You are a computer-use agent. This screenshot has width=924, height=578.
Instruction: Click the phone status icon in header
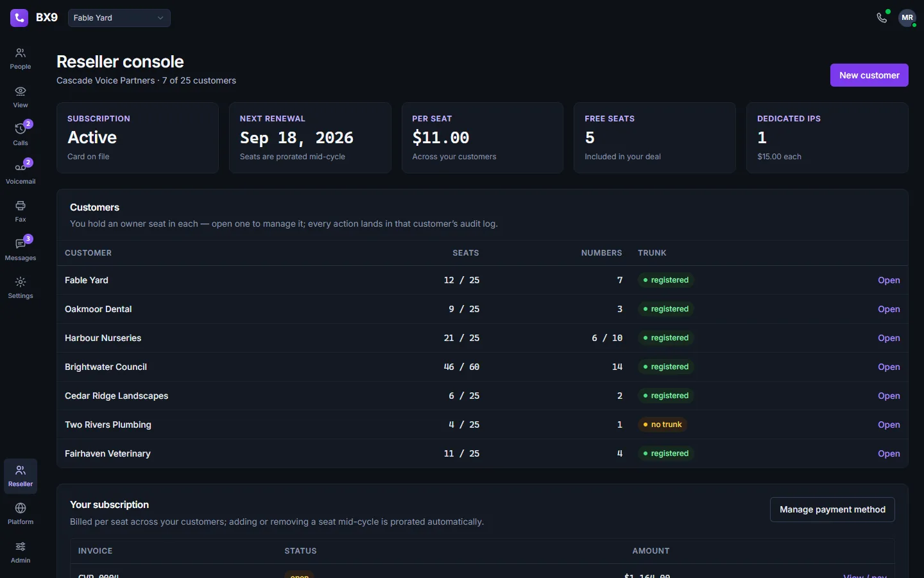pyautogui.click(x=882, y=18)
